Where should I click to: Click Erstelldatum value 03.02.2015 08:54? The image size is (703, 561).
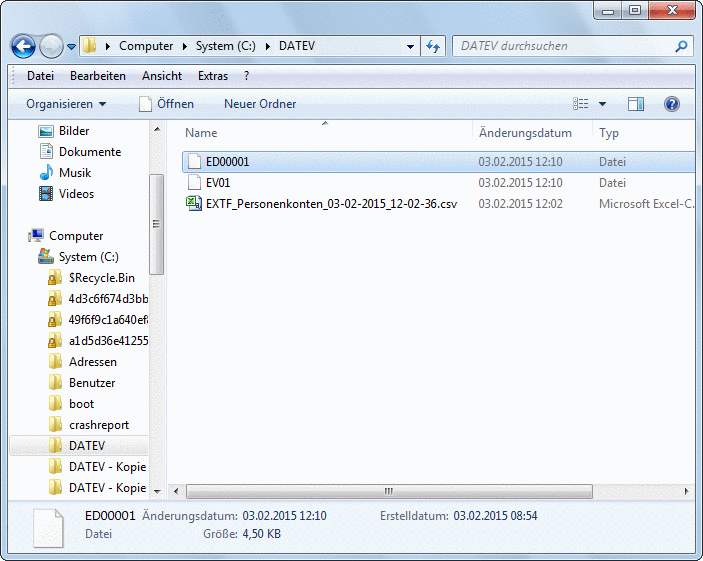point(495,516)
